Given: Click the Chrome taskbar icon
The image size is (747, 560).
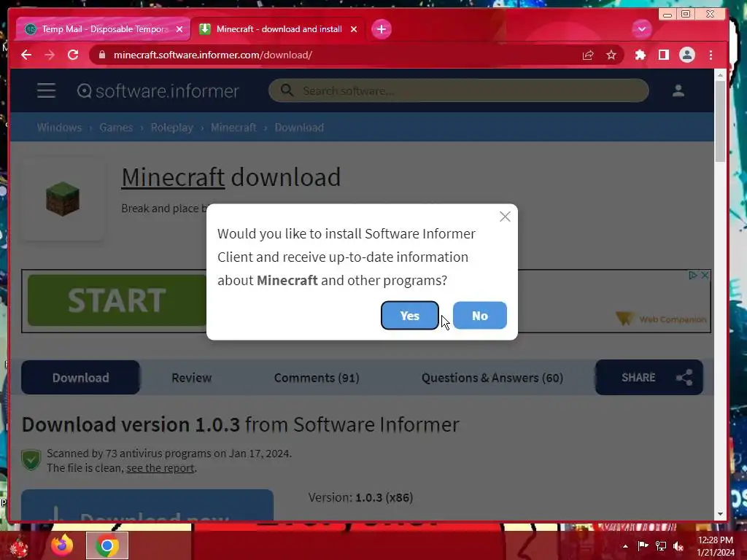Looking at the screenshot, I should (x=107, y=545).
